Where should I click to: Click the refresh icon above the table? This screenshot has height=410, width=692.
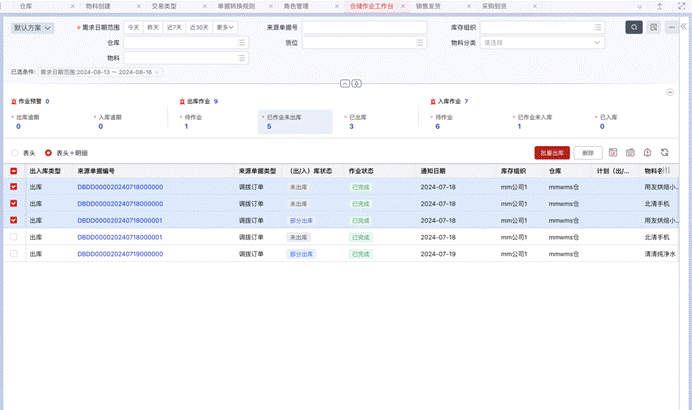click(664, 153)
